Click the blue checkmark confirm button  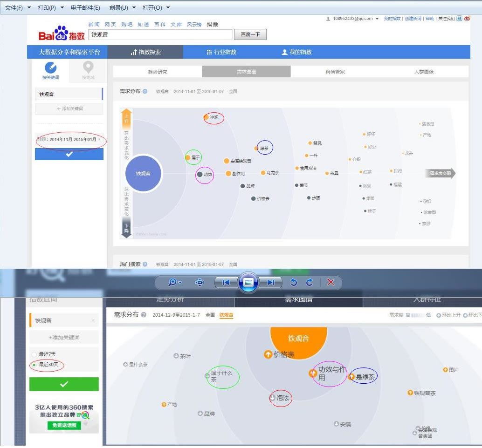69,154
